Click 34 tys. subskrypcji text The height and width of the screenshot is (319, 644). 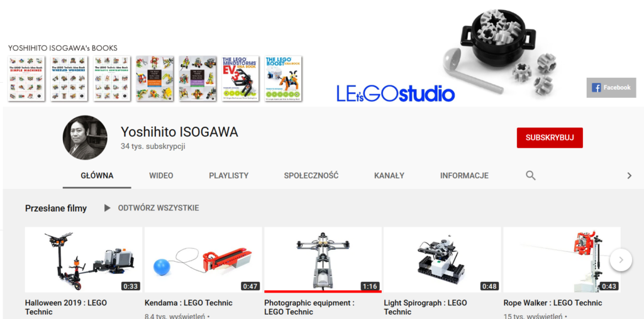point(153,146)
